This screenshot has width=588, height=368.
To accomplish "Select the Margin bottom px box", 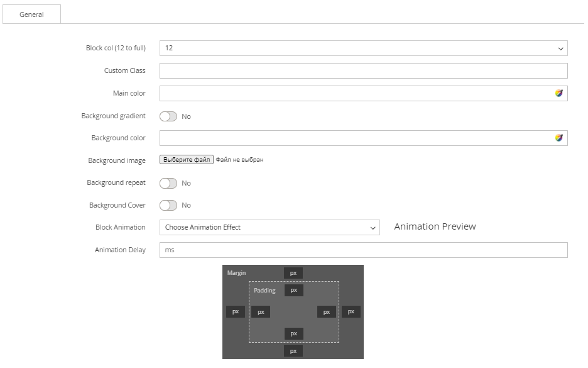I will point(293,350).
